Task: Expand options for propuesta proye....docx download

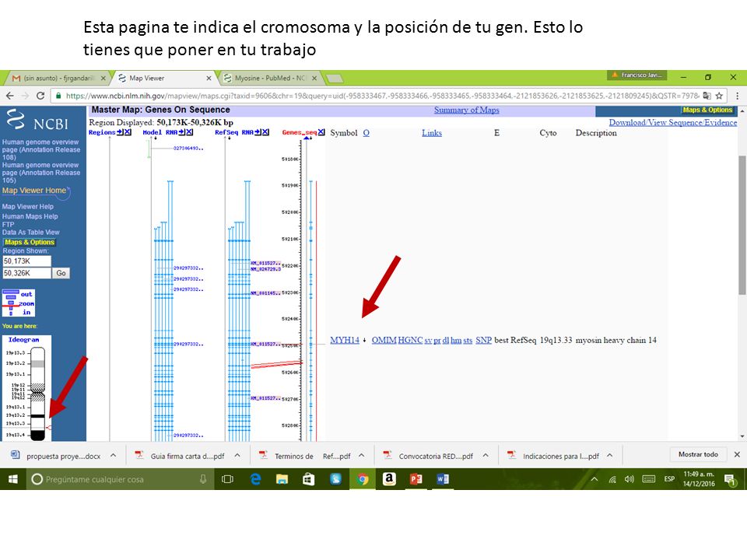Action: click(x=113, y=455)
